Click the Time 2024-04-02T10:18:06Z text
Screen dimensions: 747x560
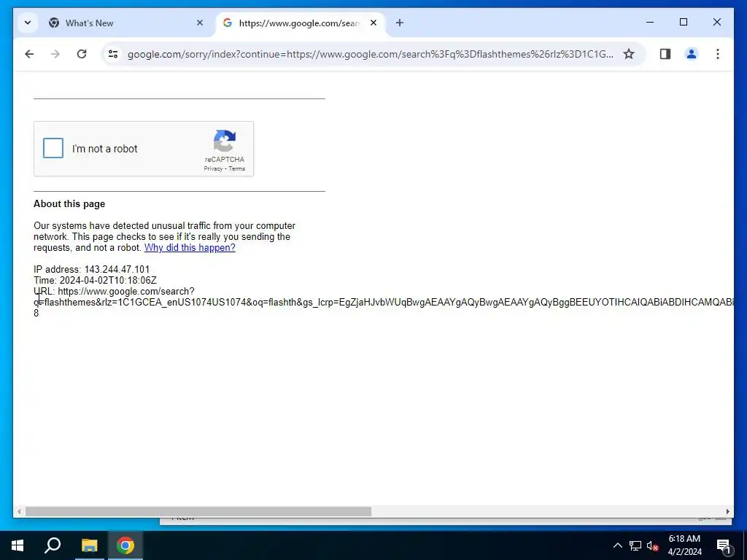95,281
